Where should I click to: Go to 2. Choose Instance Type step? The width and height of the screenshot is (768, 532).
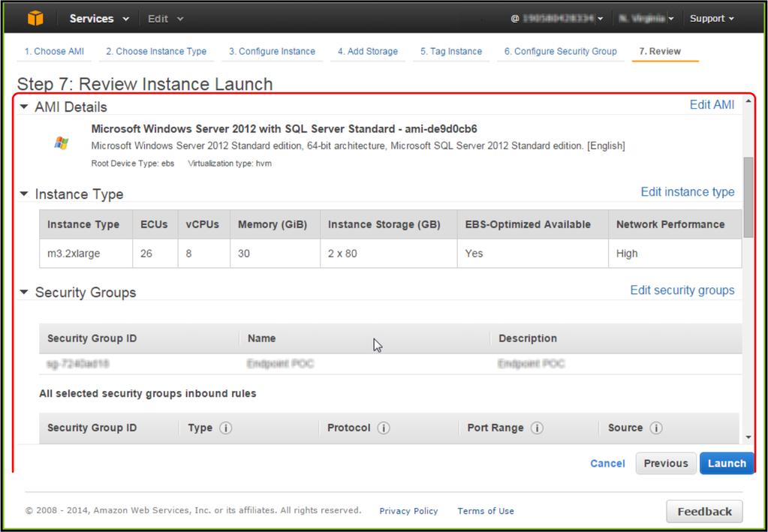[x=156, y=51]
